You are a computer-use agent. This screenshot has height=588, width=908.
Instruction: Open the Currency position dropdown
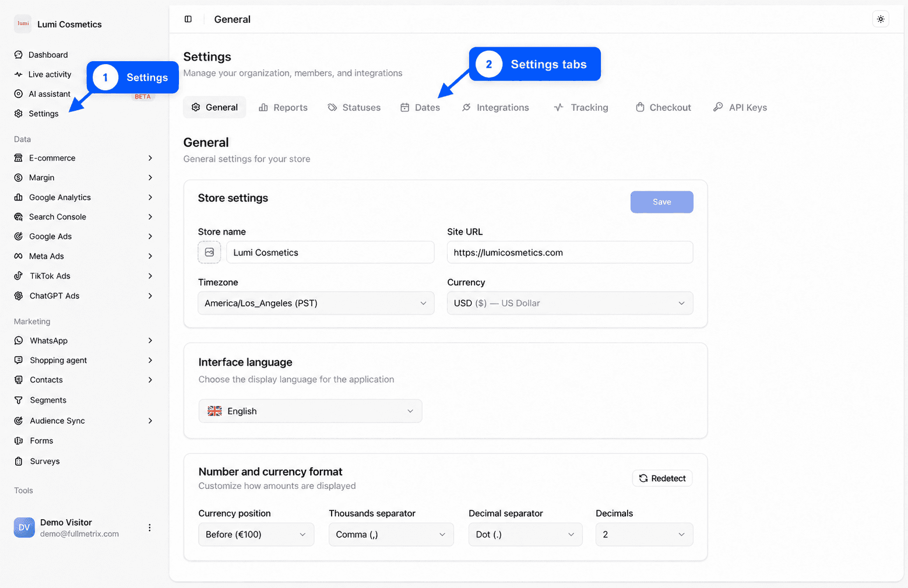pyautogui.click(x=256, y=535)
